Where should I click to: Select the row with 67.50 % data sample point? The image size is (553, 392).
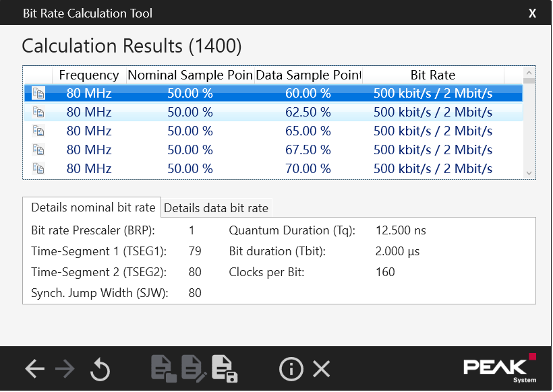click(308, 150)
